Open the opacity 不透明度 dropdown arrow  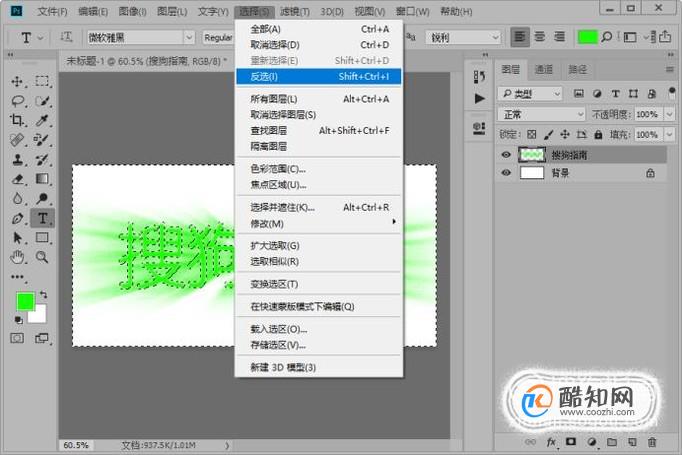click(x=669, y=114)
